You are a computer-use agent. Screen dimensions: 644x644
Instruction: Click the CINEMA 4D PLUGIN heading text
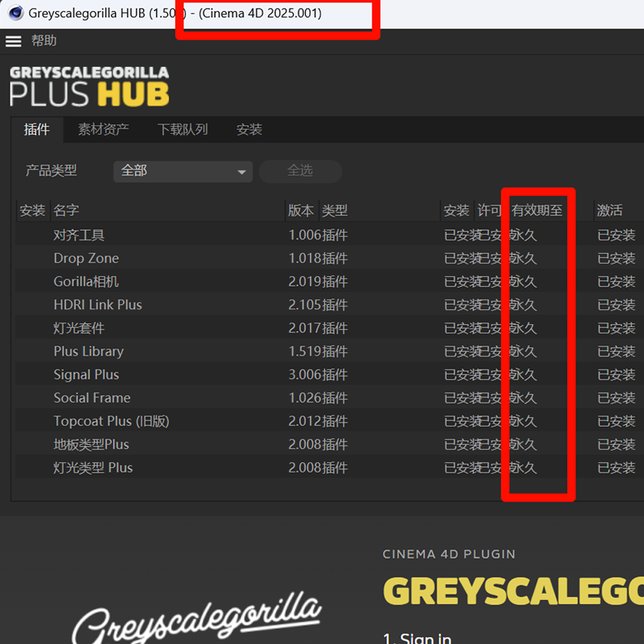449,554
